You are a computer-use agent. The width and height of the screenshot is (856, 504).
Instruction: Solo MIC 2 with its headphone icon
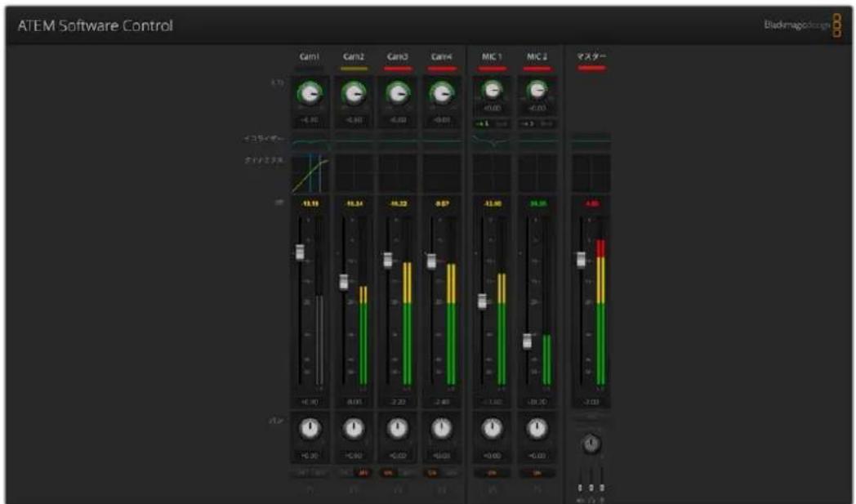(537, 490)
